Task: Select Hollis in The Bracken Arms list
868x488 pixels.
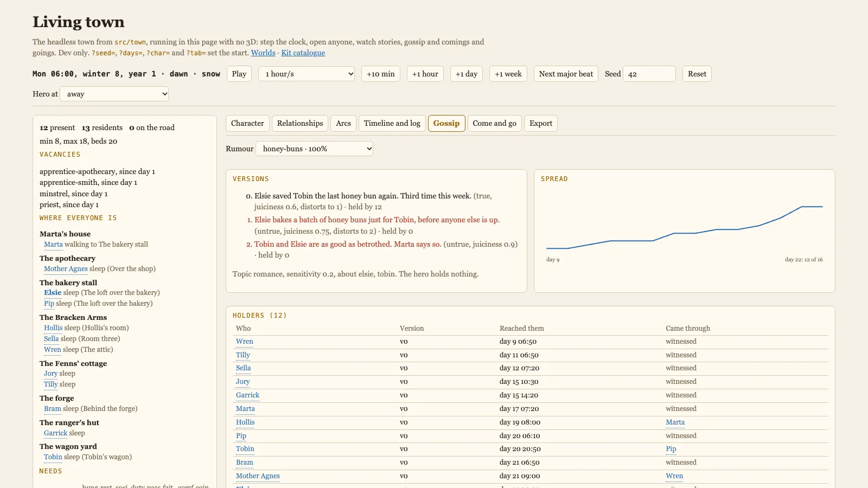Action: (53, 328)
